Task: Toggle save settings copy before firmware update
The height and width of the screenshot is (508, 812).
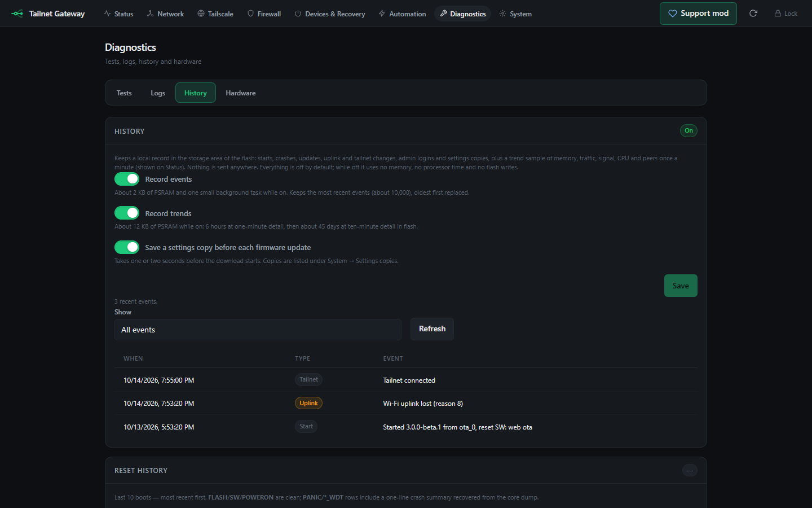Action: coord(127,247)
